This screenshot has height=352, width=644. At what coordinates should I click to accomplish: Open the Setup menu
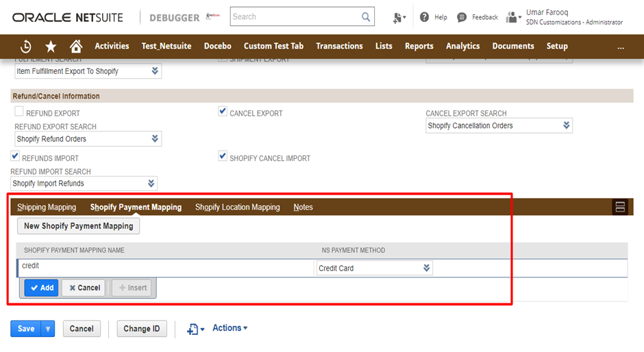[x=557, y=46]
